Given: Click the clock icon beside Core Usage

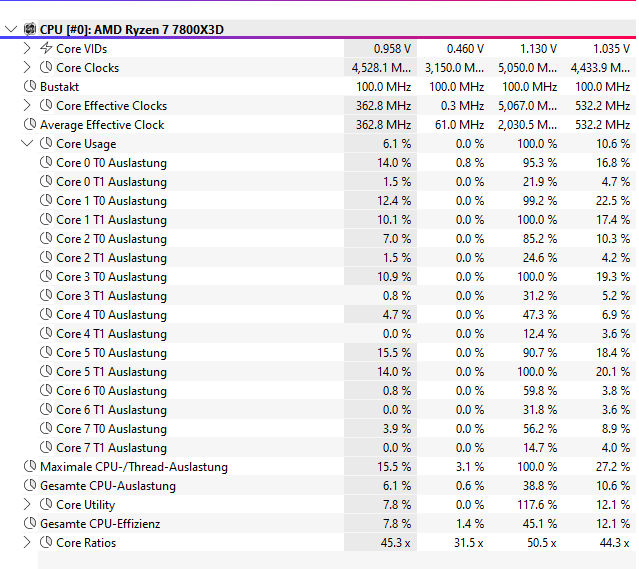Looking at the screenshot, I should pos(46,143).
